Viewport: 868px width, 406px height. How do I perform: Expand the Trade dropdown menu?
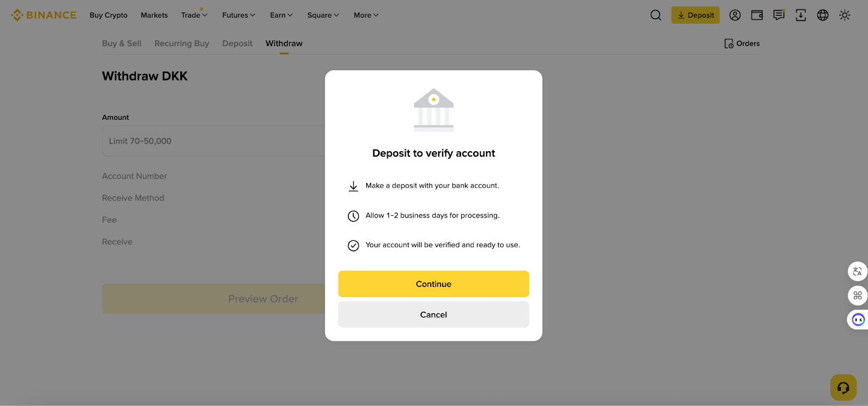click(194, 15)
